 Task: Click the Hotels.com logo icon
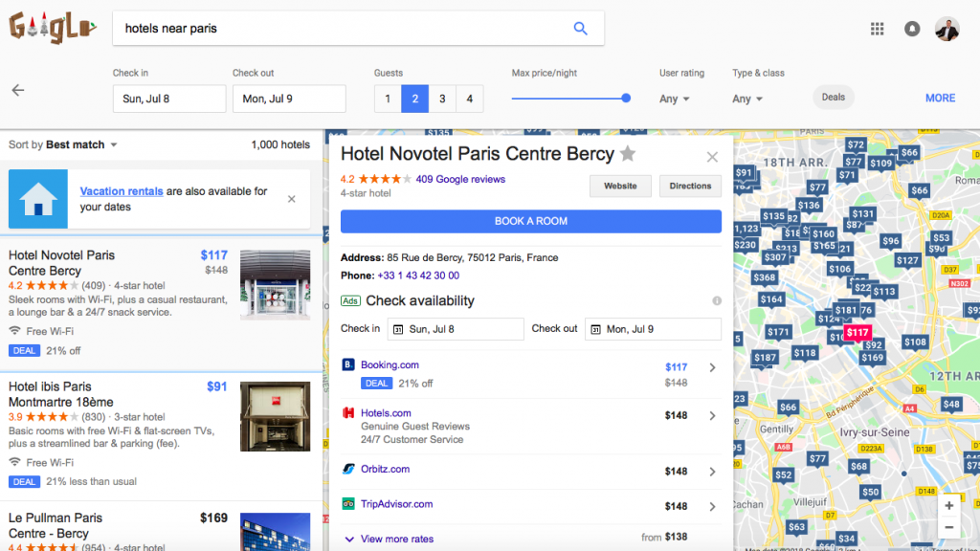click(x=348, y=413)
